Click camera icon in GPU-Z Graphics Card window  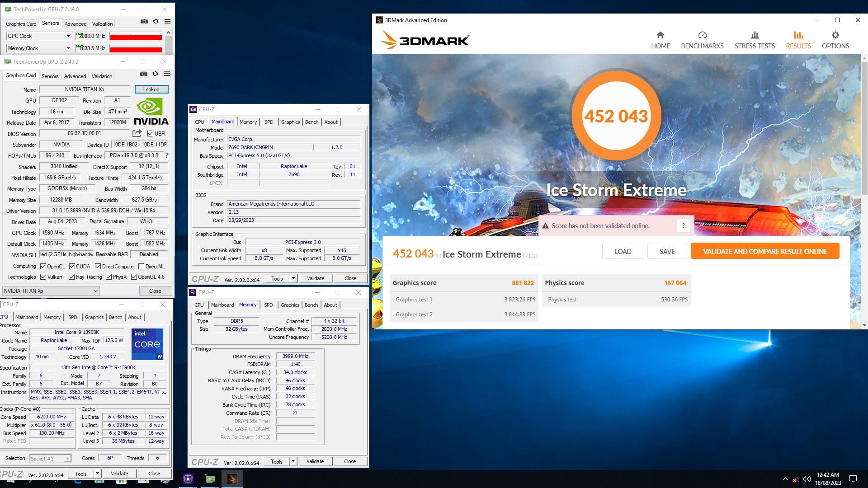[144, 74]
